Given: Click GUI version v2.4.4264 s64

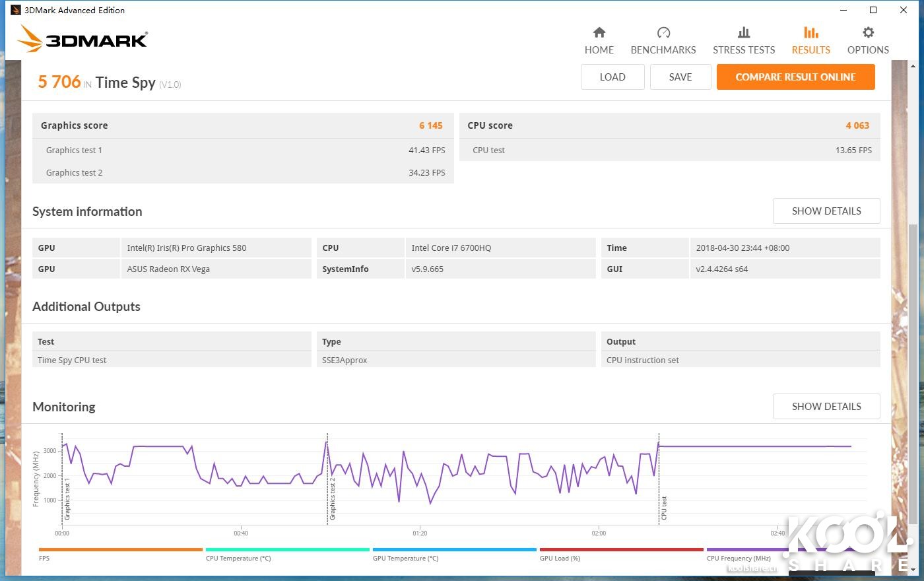Looking at the screenshot, I should 785,269.
